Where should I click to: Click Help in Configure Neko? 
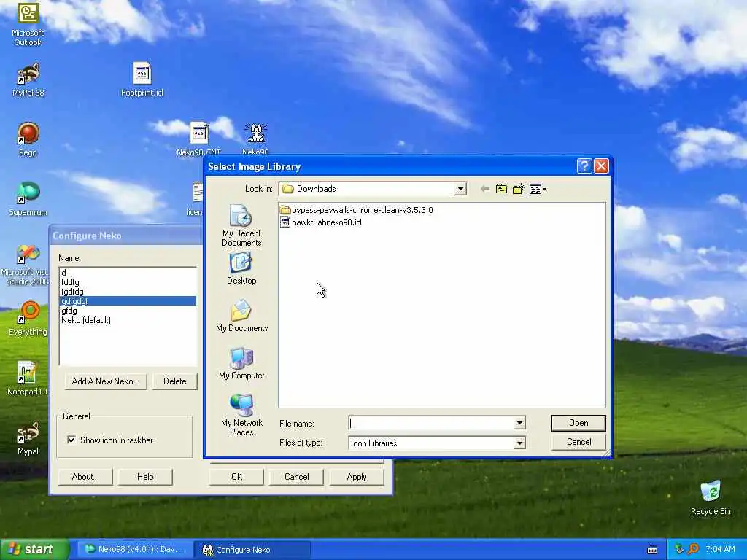point(145,477)
